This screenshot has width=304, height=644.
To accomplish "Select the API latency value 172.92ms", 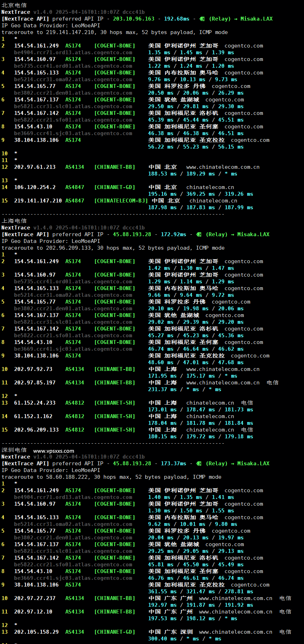I will click(174, 234).
